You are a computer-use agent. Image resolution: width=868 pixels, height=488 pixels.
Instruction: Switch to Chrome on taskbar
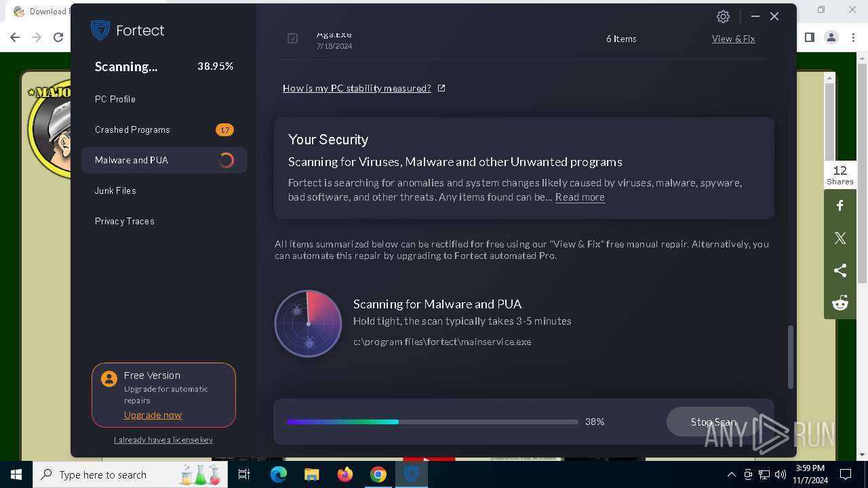[378, 474]
